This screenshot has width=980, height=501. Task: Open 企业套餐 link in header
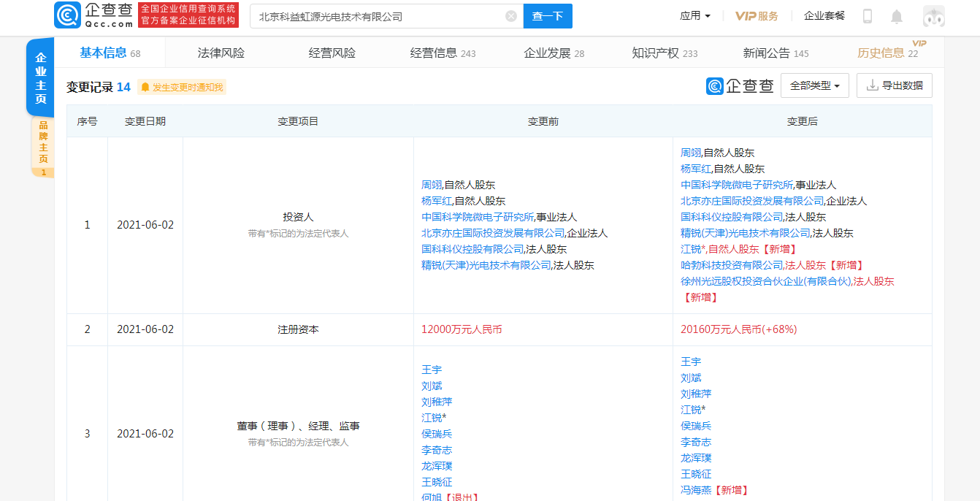tap(824, 16)
